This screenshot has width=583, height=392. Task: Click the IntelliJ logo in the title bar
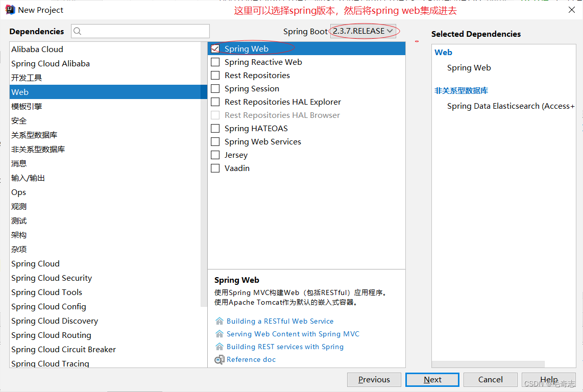[10, 10]
